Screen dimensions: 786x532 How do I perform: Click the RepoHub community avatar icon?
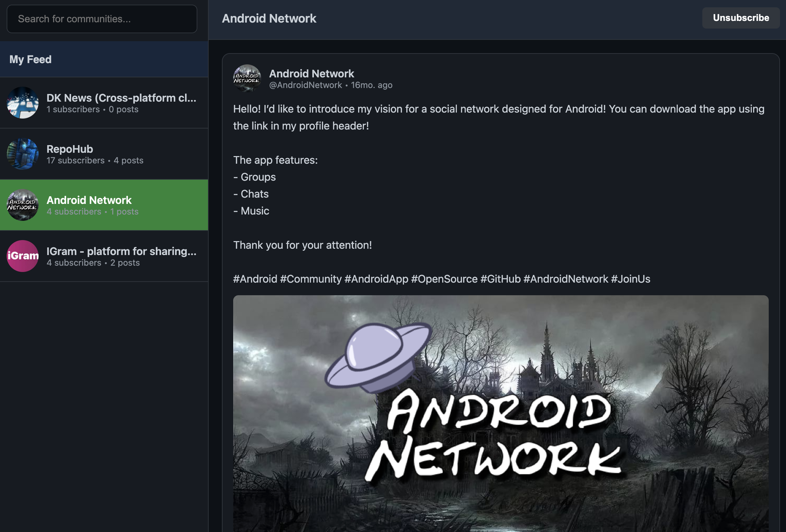[23, 154]
